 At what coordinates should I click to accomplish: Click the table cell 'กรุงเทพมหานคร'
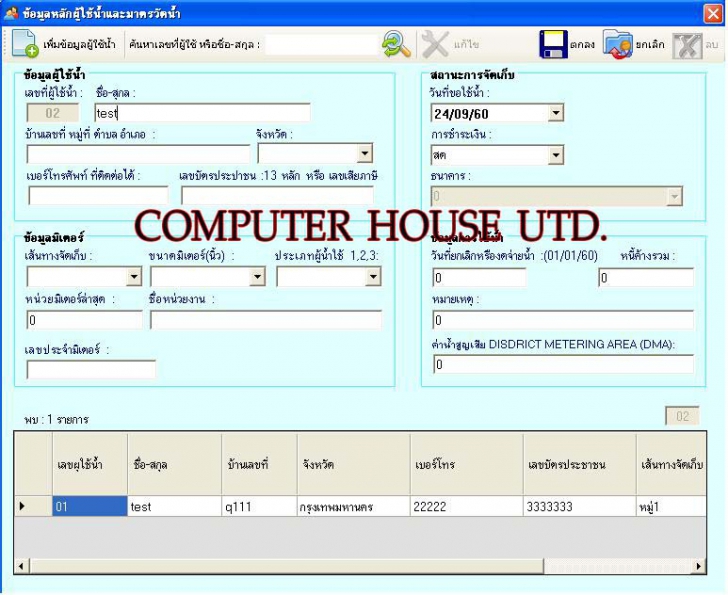pyautogui.click(x=354, y=506)
